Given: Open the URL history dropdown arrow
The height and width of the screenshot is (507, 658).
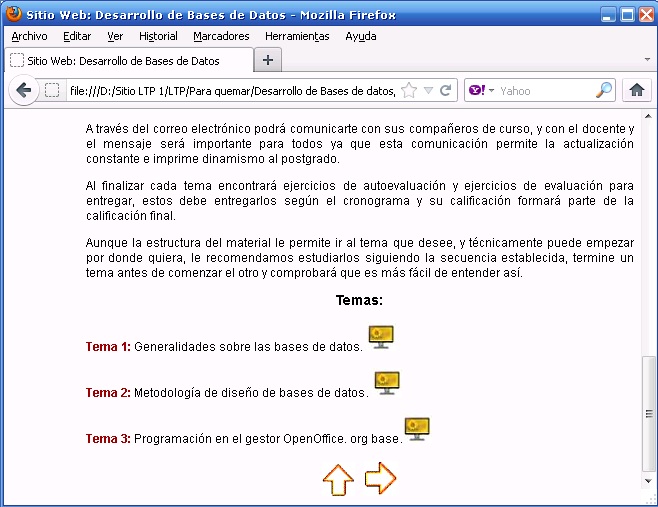Looking at the screenshot, I should click(x=428, y=91).
